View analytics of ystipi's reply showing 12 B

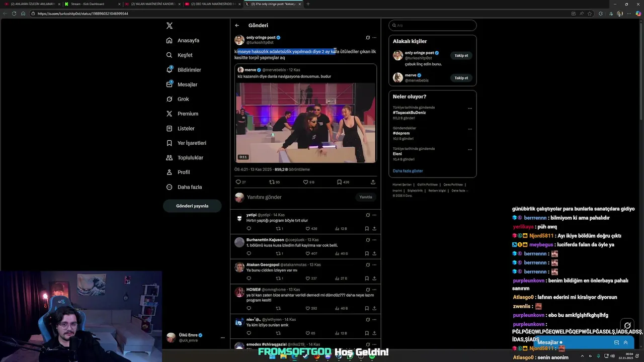click(x=341, y=228)
